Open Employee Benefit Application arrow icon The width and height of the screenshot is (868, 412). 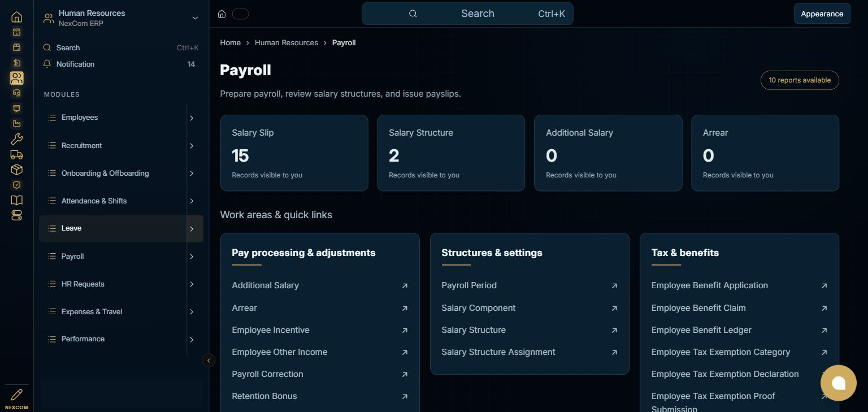[824, 286]
